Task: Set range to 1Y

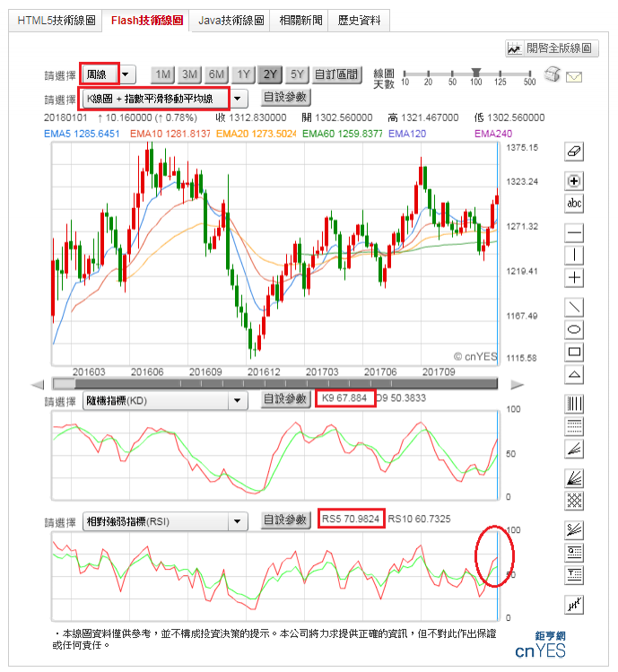Action: tap(243, 74)
